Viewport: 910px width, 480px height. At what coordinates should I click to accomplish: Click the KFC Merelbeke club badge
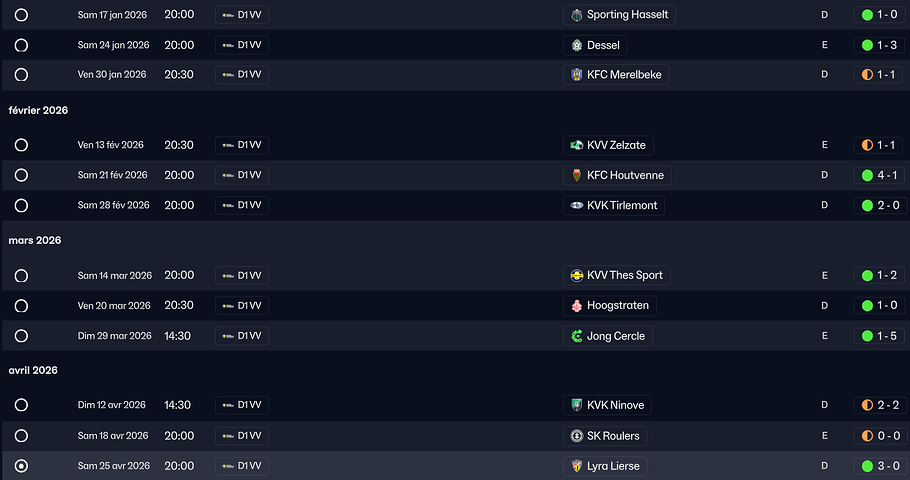click(x=576, y=75)
